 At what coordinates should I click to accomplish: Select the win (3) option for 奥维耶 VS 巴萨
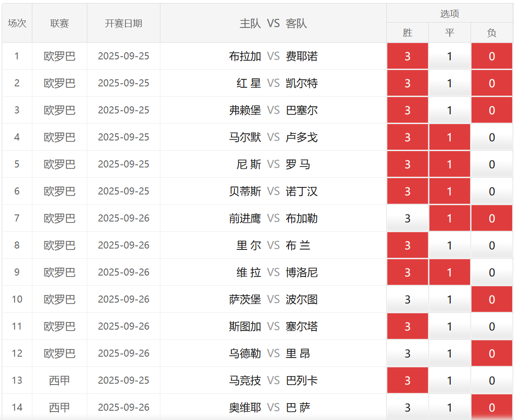click(x=407, y=408)
